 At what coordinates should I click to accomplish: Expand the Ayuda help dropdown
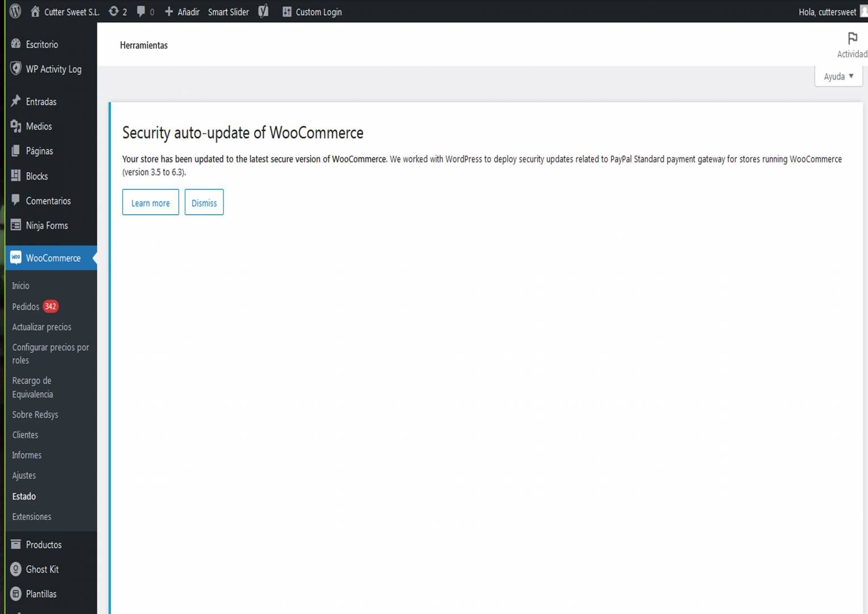pos(838,76)
